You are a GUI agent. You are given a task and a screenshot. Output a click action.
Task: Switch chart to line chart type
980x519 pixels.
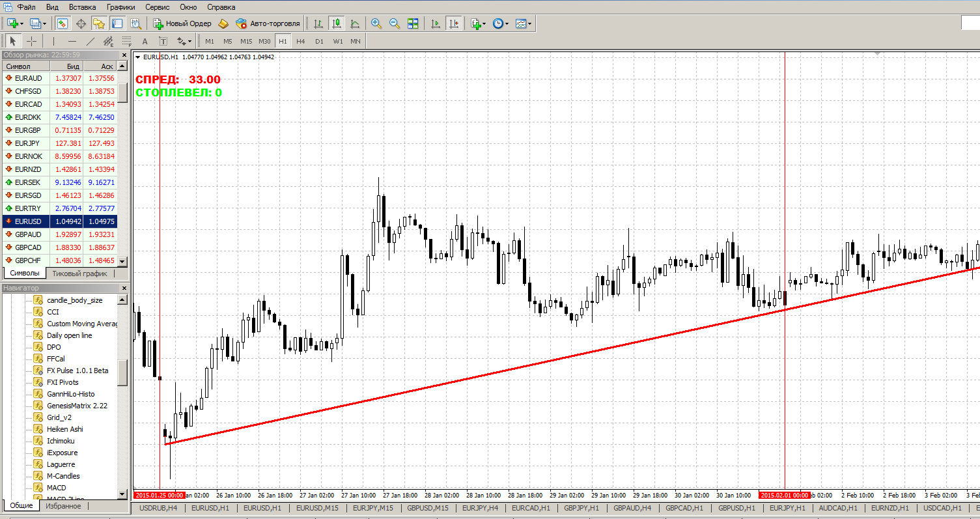355,23
